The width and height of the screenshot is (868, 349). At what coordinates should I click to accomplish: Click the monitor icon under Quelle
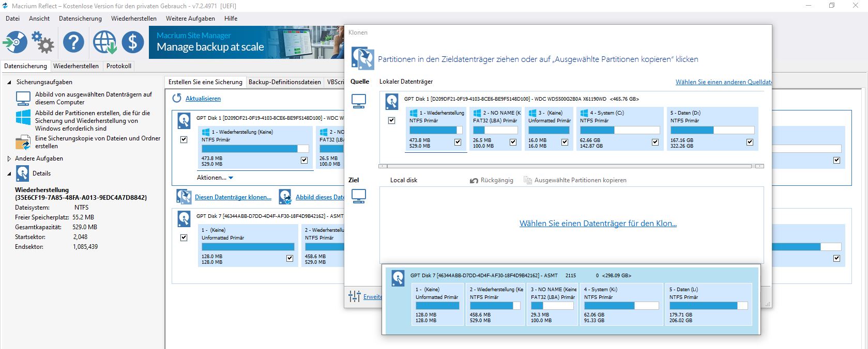click(x=359, y=101)
